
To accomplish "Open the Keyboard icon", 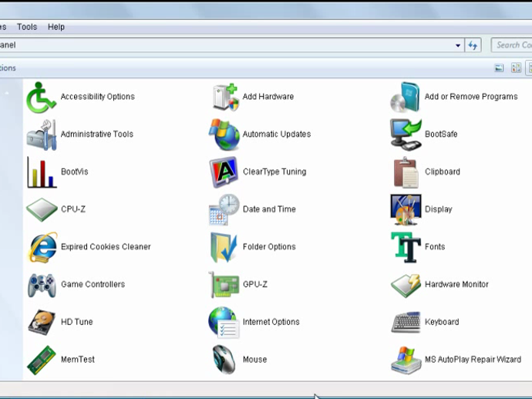I will click(x=406, y=322).
